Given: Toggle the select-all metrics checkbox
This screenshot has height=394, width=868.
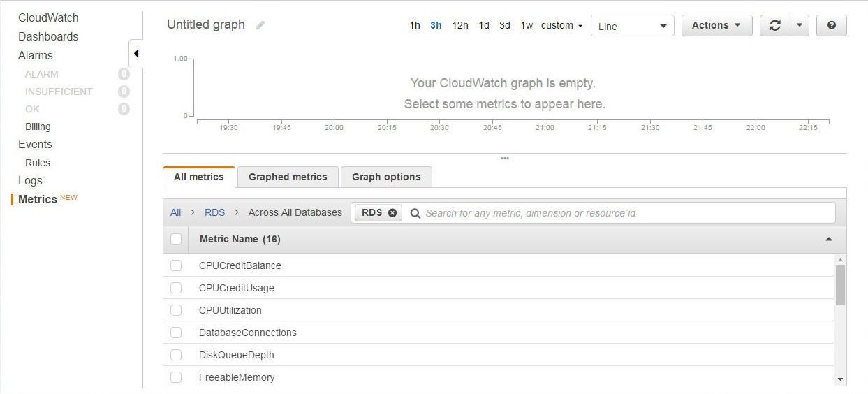Looking at the screenshot, I should pos(176,239).
